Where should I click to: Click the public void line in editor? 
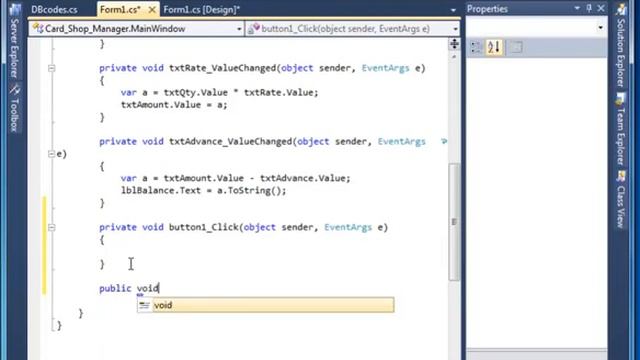point(129,289)
